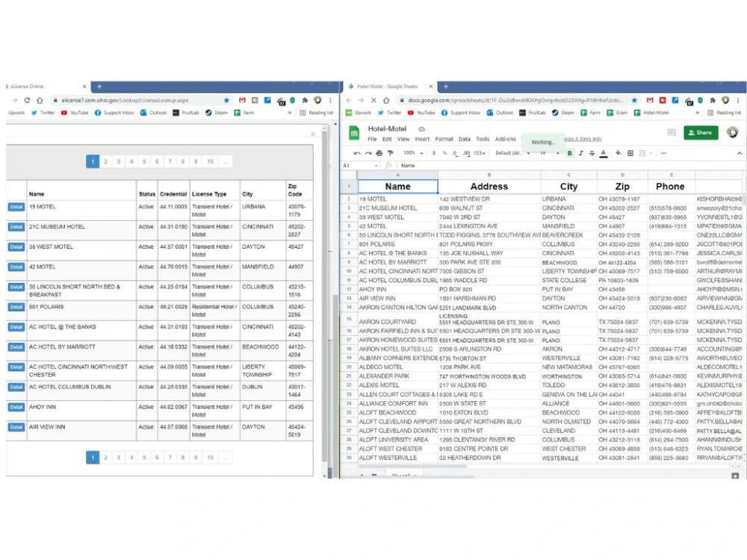Click the Print icon in Sheets

pos(379,153)
